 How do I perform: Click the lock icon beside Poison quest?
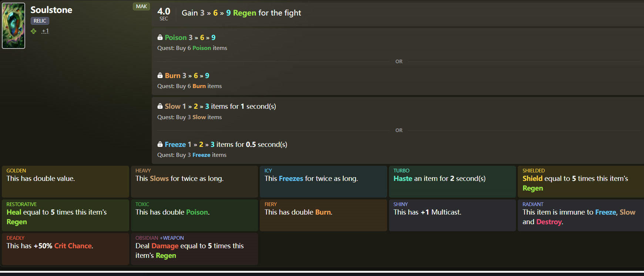point(160,37)
